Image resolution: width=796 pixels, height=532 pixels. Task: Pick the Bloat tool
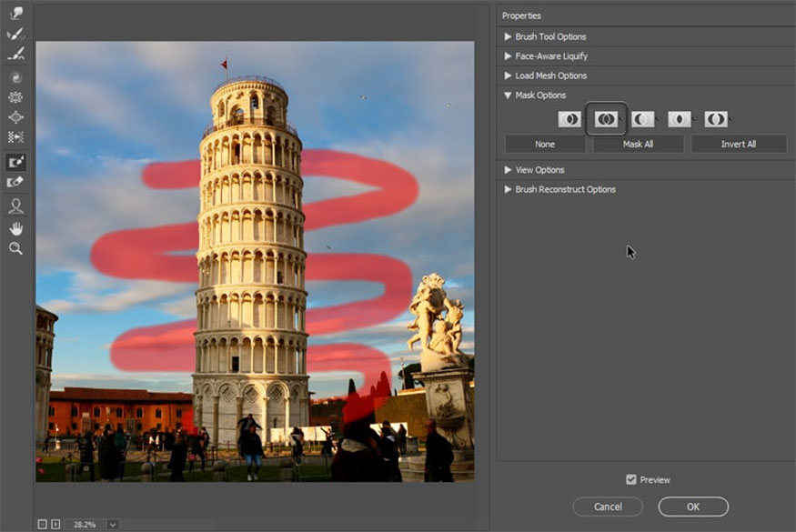click(15, 117)
